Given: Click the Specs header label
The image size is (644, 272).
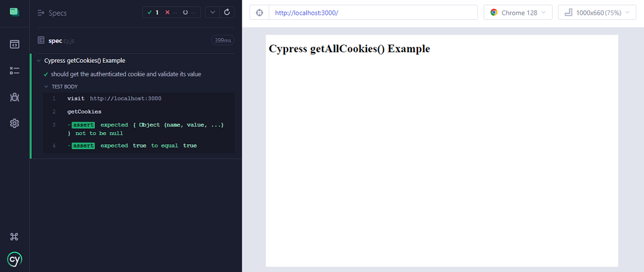Looking at the screenshot, I should pos(57,13).
